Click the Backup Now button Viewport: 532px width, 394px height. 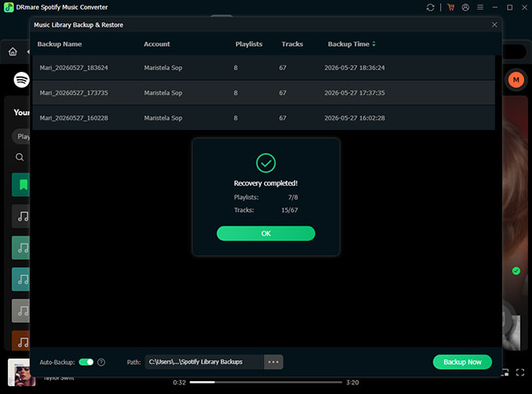[x=462, y=362]
